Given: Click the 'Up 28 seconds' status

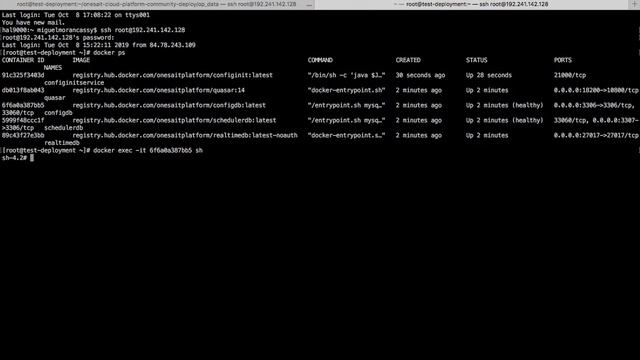Looking at the screenshot, I should click(489, 75).
